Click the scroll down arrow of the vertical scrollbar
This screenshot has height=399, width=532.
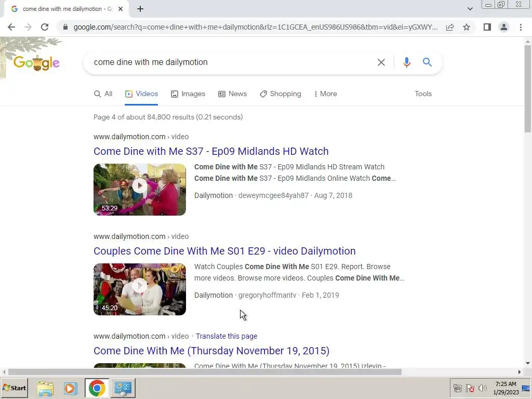point(528,363)
